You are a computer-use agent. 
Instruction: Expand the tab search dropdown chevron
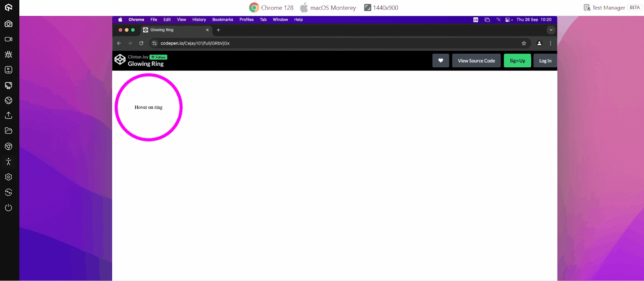pos(551,30)
